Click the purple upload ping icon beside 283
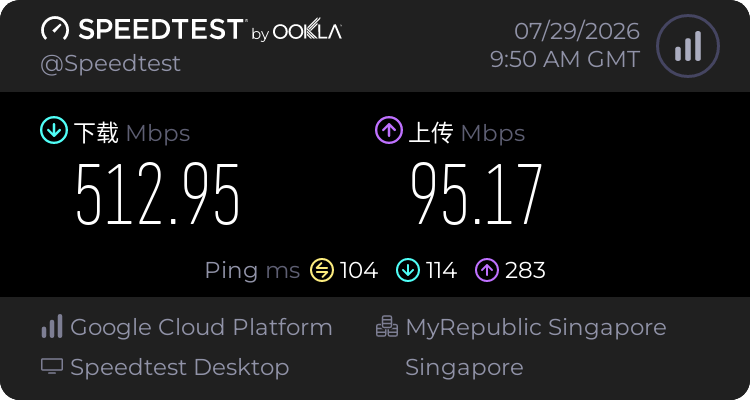This screenshot has height=400, width=750. pos(487,270)
